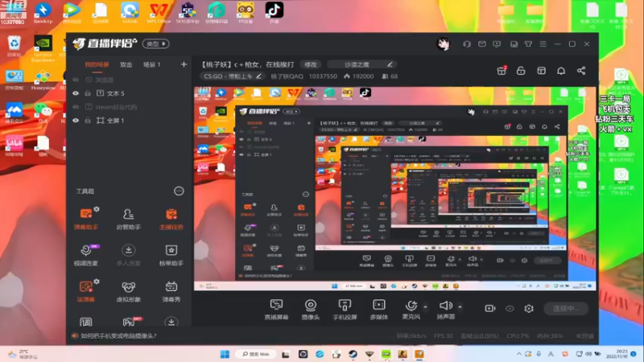Open the 弹幕助手 tool
644x362 pixels.
tap(85, 218)
